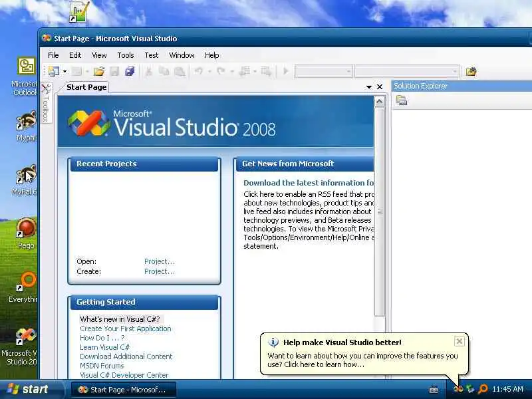Image resolution: width=532 pixels, height=399 pixels.
Task: Click the Redo toolbar icon
Action: click(x=221, y=71)
